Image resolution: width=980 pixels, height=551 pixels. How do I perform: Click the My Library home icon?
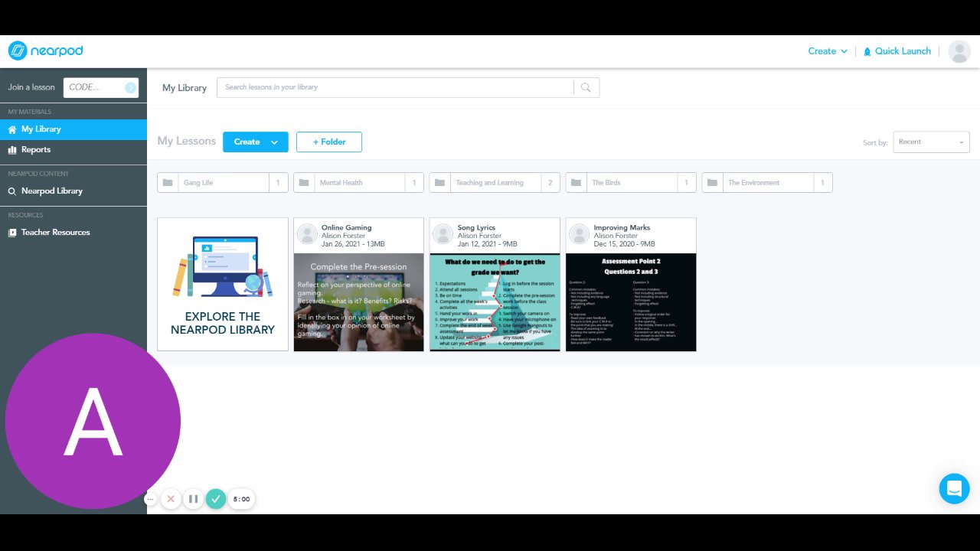click(x=12, y=129)
